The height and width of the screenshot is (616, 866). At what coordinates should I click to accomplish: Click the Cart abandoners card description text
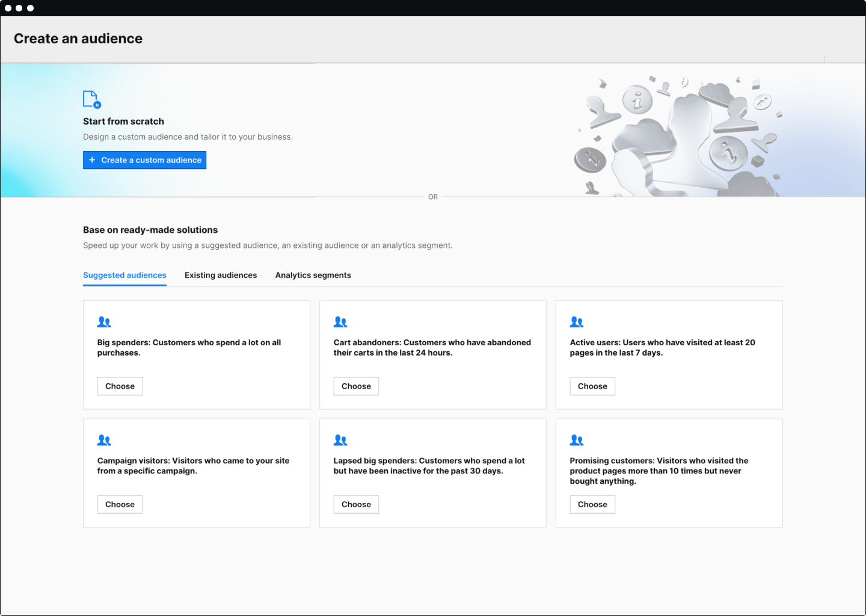pos(432,348)
